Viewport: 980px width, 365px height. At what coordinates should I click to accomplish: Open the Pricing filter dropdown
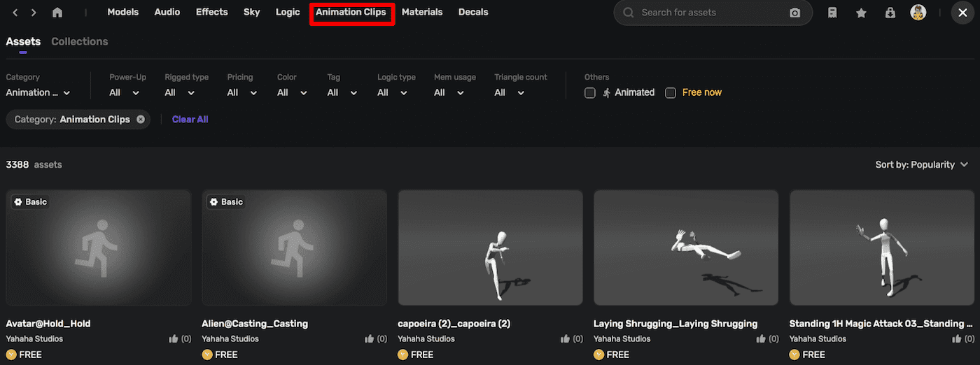[242, 93]
